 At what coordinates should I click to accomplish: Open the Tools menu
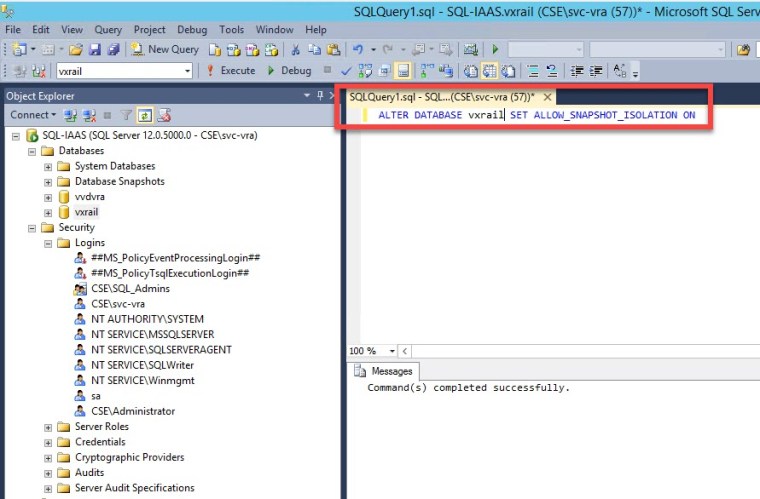click(231, 30)
